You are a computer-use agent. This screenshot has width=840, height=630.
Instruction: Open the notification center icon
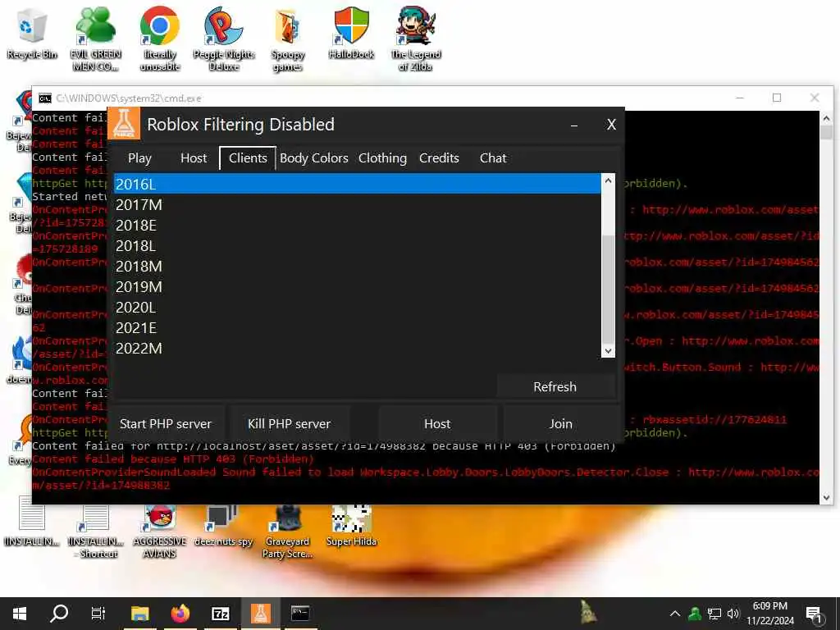(x=815, y=614)
